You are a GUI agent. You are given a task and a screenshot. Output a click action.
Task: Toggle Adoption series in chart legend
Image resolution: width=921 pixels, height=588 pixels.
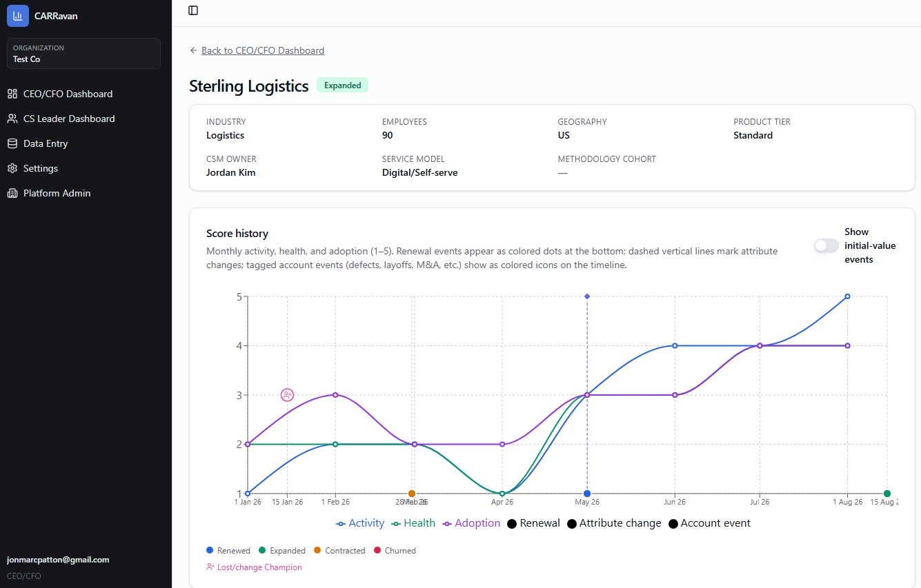(471, 523)
